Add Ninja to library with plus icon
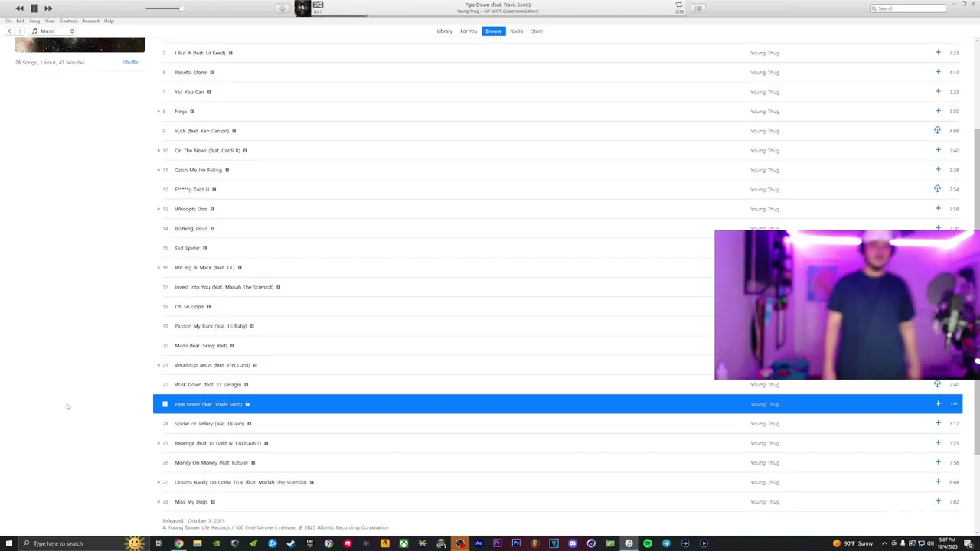The height and width of the screenshot is (551, 980). [938, 111]
